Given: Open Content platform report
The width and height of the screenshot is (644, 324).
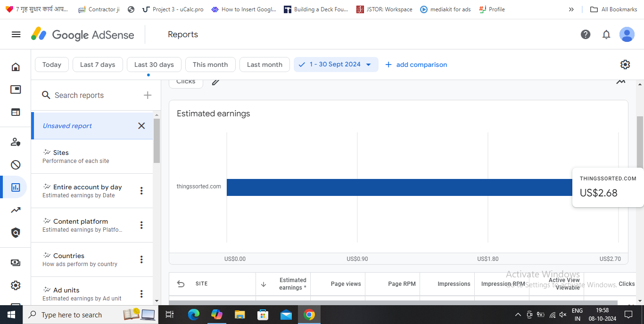Looking at the screenshot, I should (x=92, y=225).
